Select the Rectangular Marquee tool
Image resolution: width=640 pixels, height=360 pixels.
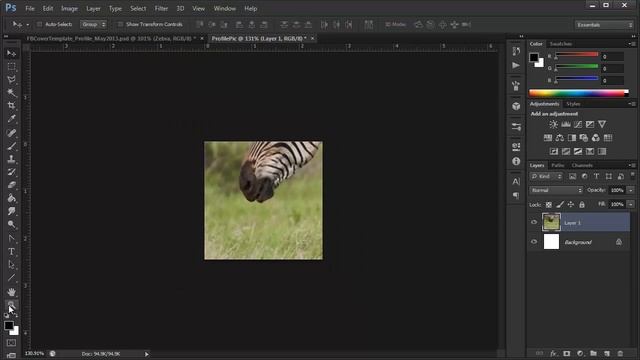[x=11, y=67]
